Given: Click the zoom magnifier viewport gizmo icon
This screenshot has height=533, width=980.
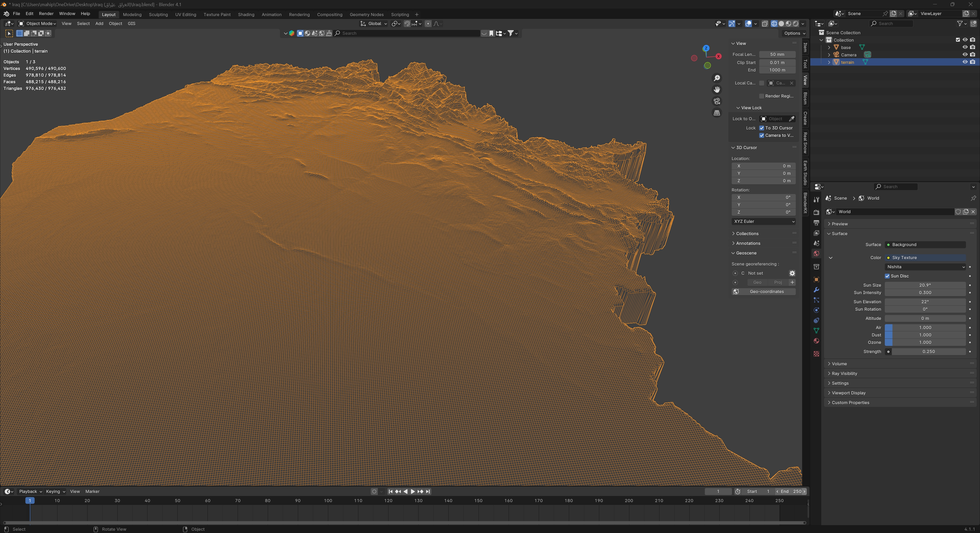Looking at the screenshot, I should (717, 78).
